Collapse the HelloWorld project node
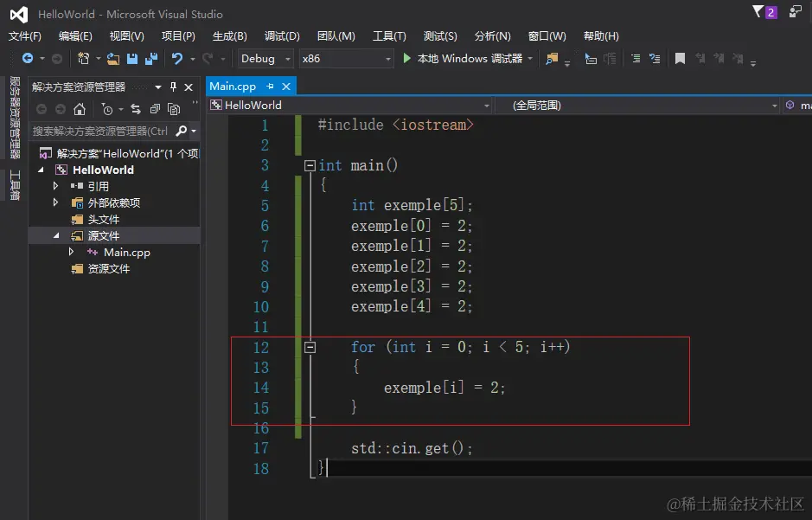Viewport: 812px width, 520px height. 42,170
